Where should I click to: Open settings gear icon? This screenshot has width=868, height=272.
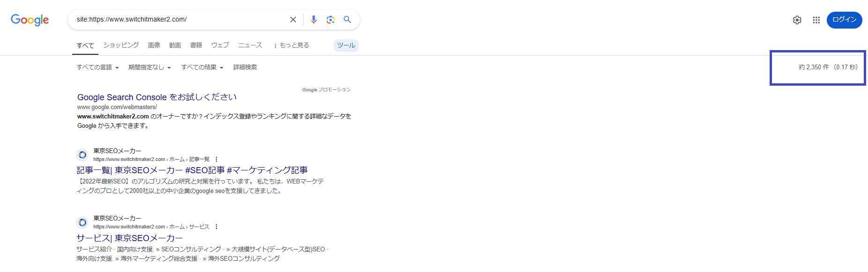pos(797,20)
